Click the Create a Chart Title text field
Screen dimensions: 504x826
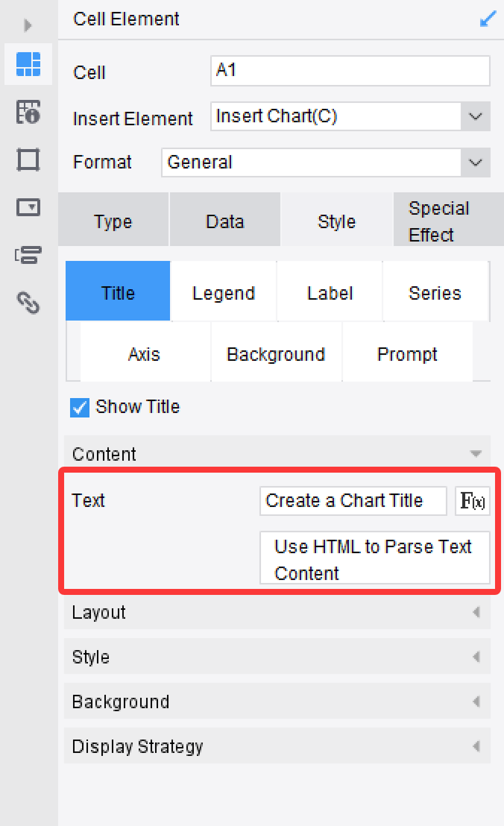[x=353, y=500]
